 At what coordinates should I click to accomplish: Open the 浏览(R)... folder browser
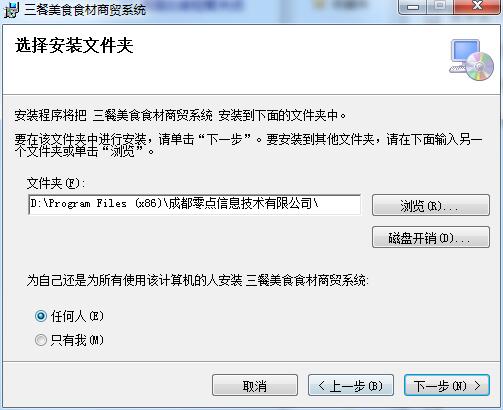431,205
